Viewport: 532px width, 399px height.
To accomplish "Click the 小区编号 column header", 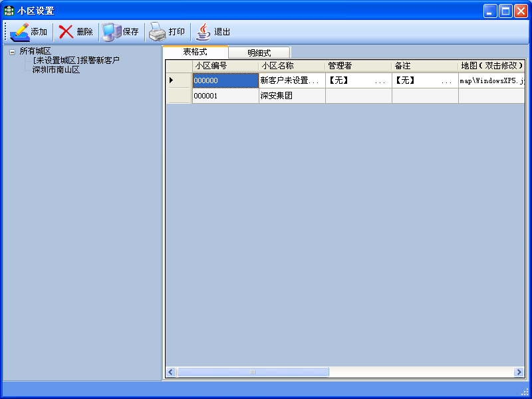I will coord(225,66).
